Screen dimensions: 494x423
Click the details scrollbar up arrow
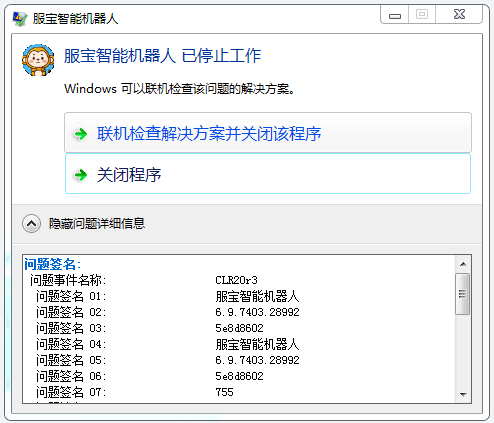pyautogui.click(x=463, y=264)
